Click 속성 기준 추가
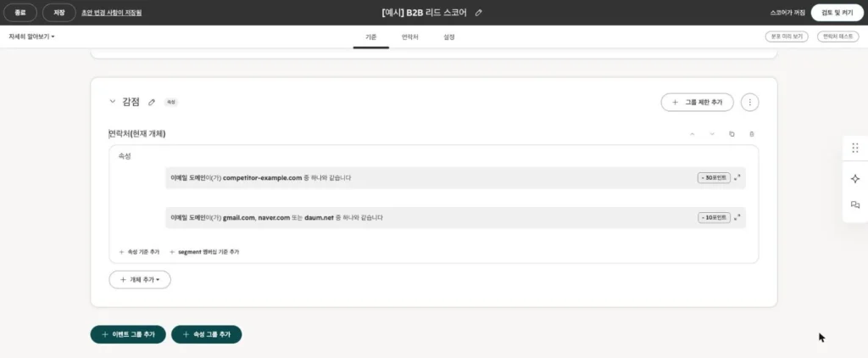The height and width of the screenshot is (358, 868). (139, 252)
